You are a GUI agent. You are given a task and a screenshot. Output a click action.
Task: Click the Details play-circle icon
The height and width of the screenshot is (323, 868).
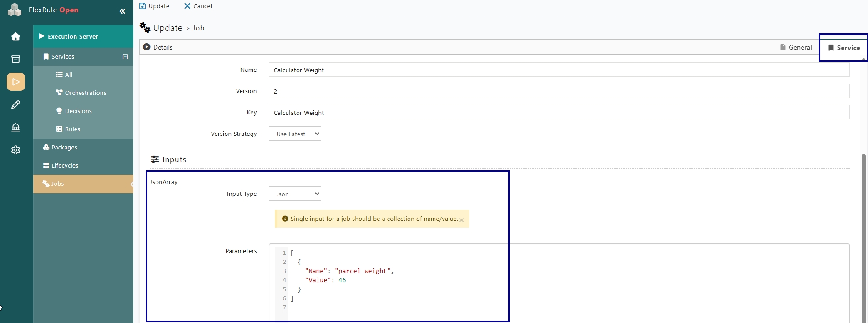pos(146,47)
